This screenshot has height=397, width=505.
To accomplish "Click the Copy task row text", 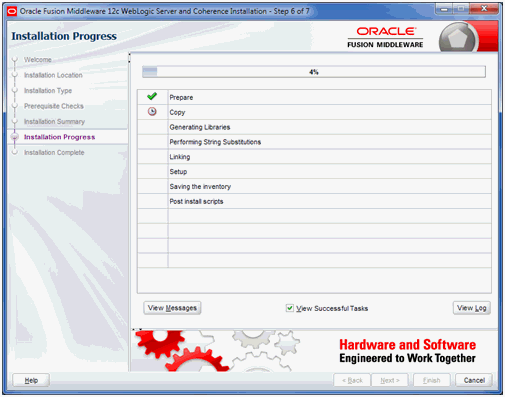I will point(177,112).
